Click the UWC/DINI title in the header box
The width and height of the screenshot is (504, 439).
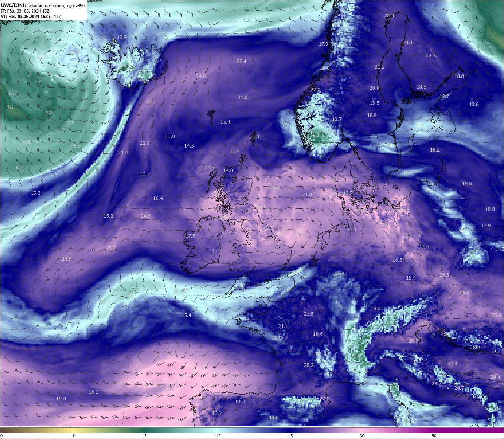pos(13,5)
